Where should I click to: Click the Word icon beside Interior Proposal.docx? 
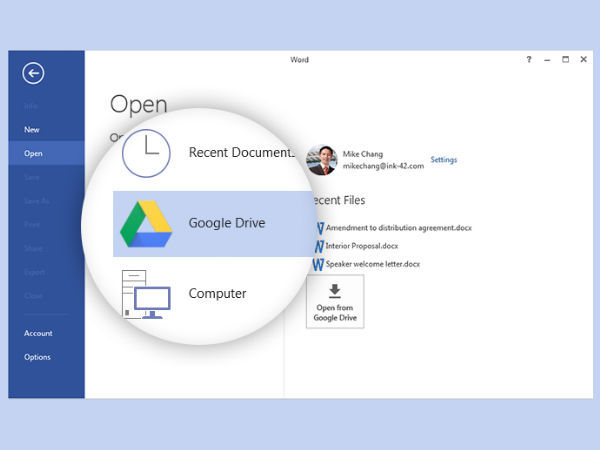(x=319, y=246)
